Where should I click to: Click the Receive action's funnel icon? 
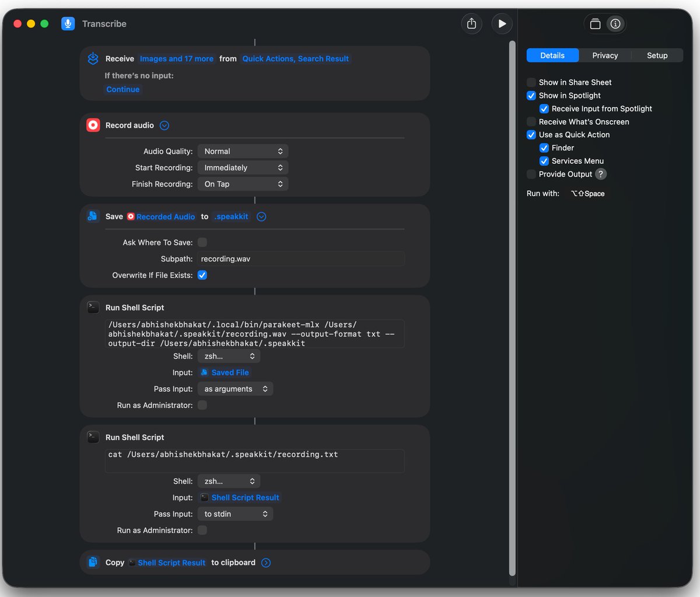click(x=93, y=58)
